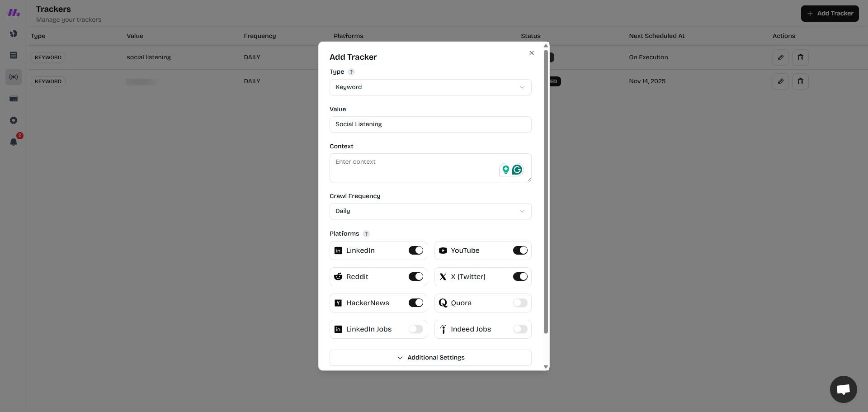Turn on the Indeed Jobs toggle
This screenshot has height=412, width=868.
point(520,329)
